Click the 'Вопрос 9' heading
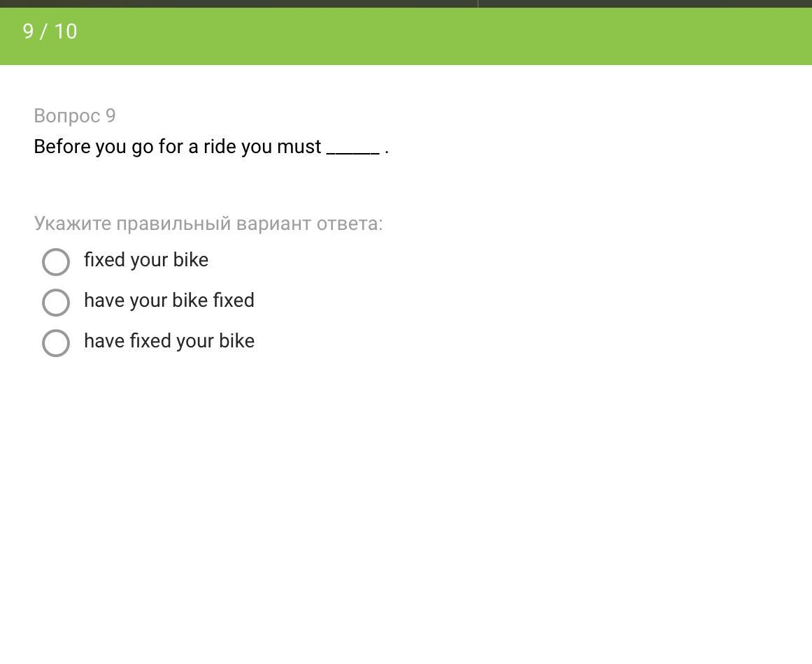 click(x=75, y=116)
